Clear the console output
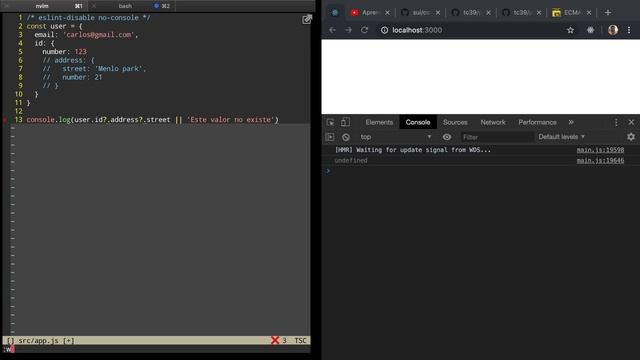The height and width of the screenshot is (360, 640). 346,137
